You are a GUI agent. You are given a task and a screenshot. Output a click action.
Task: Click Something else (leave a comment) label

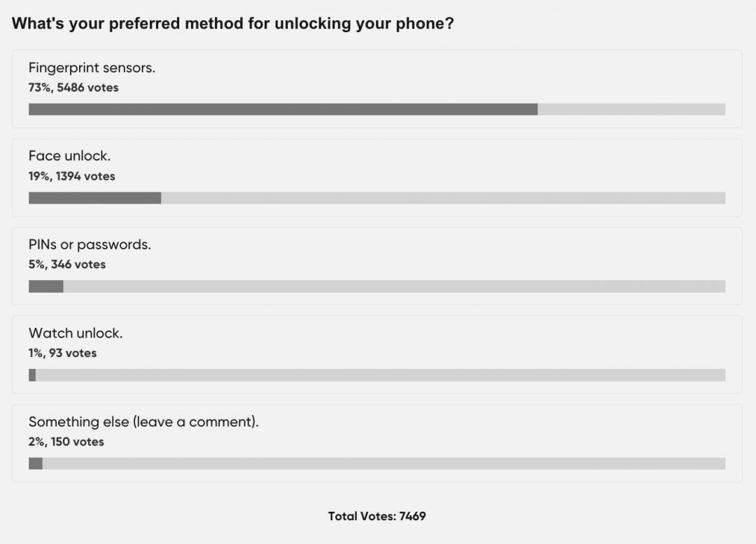point(143,421)
